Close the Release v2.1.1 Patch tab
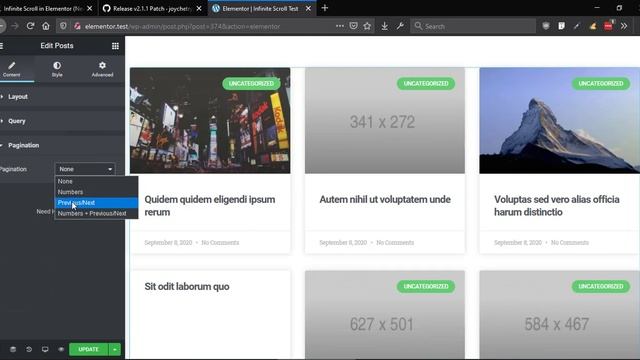The height and width of the screenshot is (360, 640). pyautogui.click(x=199, y=8)
